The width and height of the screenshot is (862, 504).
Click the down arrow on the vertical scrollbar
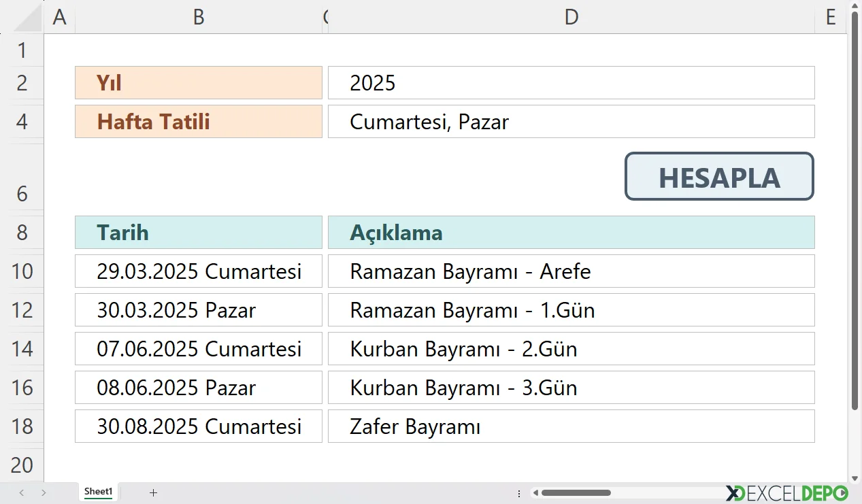(x=855, y=477)
